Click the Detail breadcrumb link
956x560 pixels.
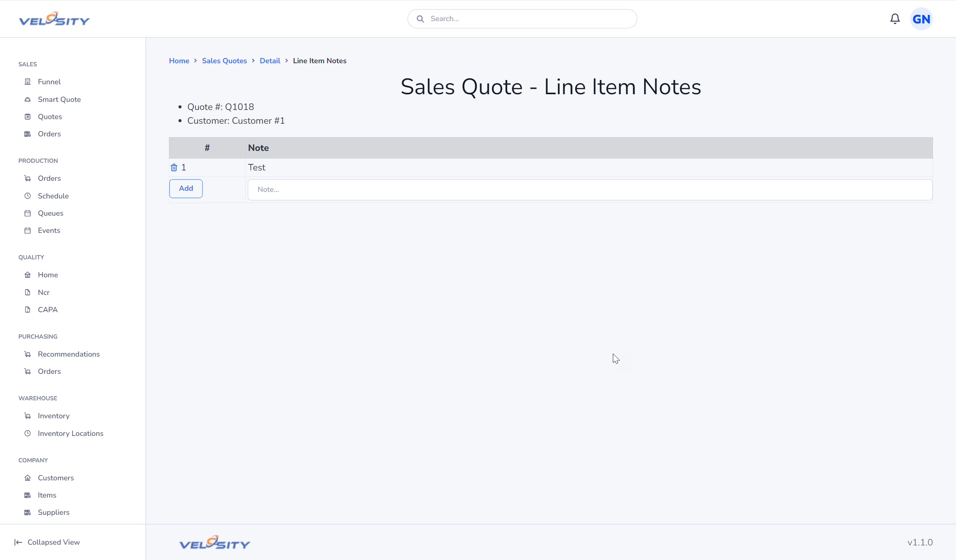(x=270, y=61)
